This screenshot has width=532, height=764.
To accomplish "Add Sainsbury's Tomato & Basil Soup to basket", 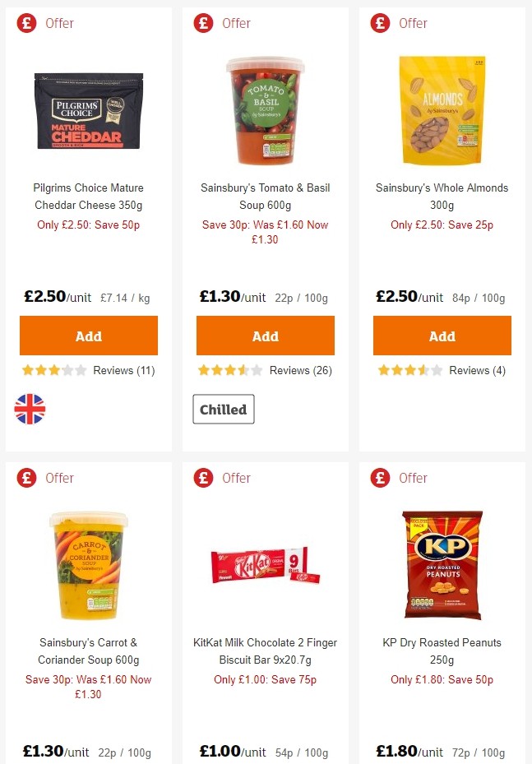I will (265, 336).
